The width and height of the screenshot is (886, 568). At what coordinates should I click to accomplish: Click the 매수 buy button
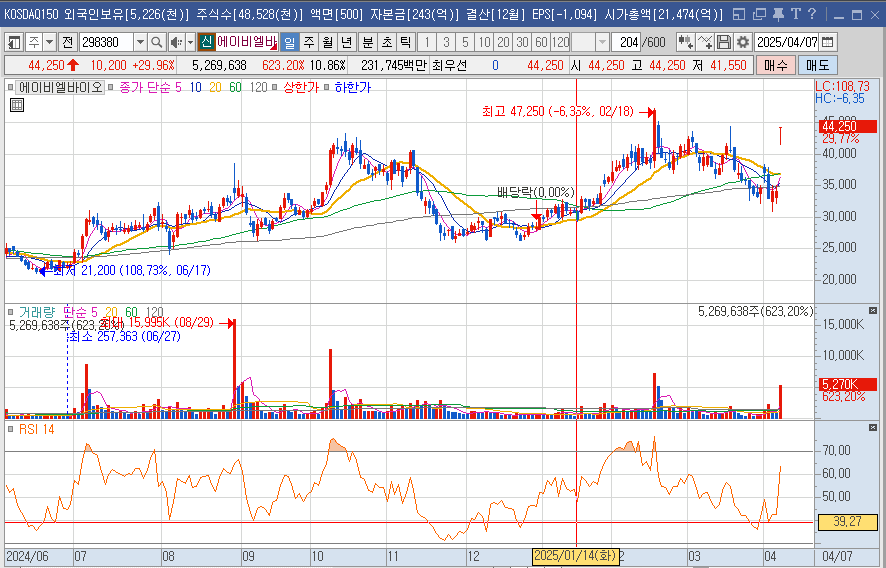775,65
